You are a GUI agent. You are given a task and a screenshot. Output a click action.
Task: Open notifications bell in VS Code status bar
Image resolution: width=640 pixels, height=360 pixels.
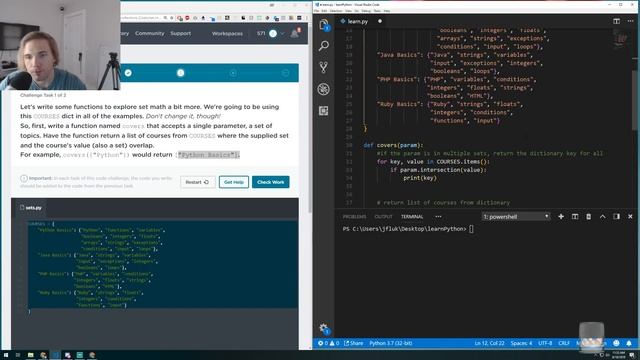(629, 343)
